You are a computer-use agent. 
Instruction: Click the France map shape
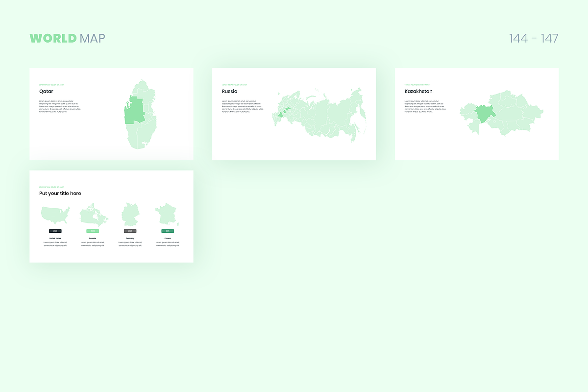coord(167,215)
